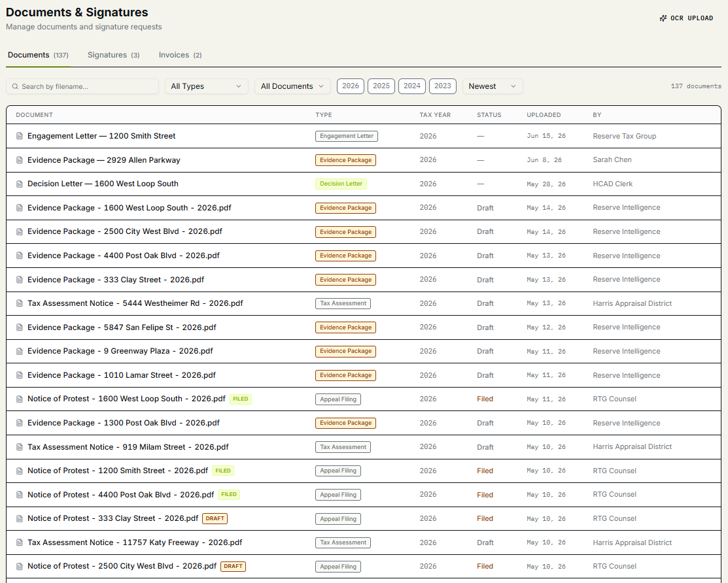Viewport: 728px width, 583px height.
Task: Click document icon for Engagement Letter 1200 Smith Street
Action: 20,136
